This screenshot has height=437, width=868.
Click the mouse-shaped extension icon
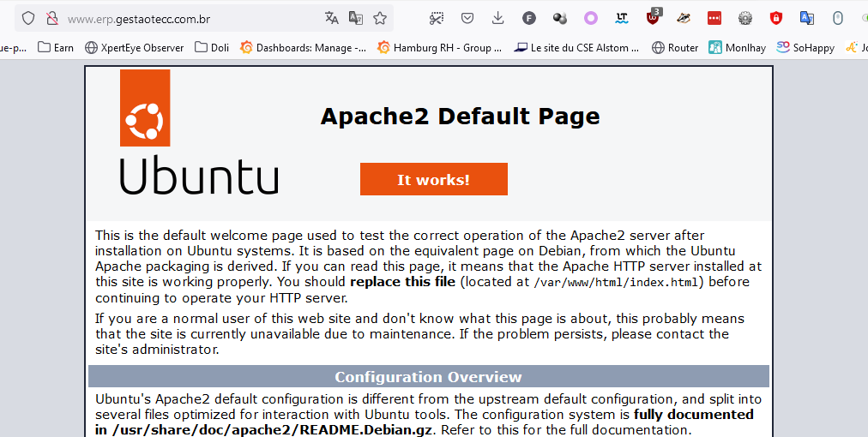(838, 18)
